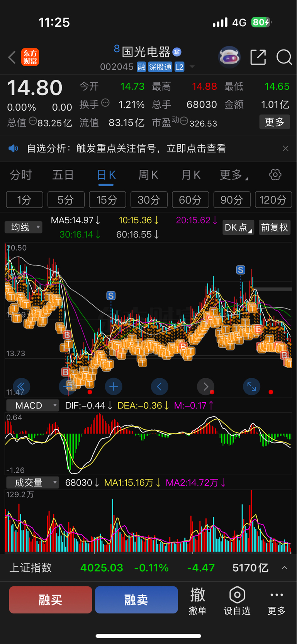Open 撤单 cancel order
The height and width of the screenshot is (644, 297).
click(197, 600)
